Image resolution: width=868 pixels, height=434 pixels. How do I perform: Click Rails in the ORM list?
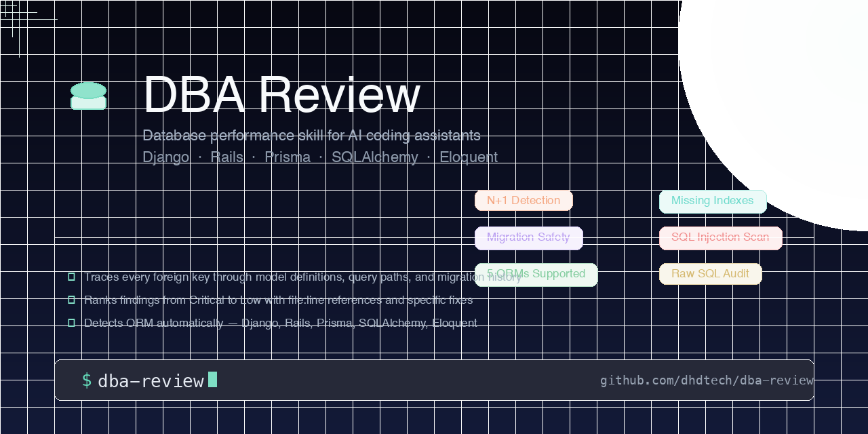227,157
